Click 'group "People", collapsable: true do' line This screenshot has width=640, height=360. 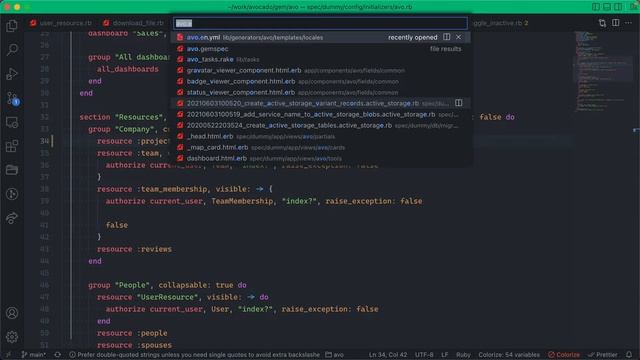click(x=167, y=285)
